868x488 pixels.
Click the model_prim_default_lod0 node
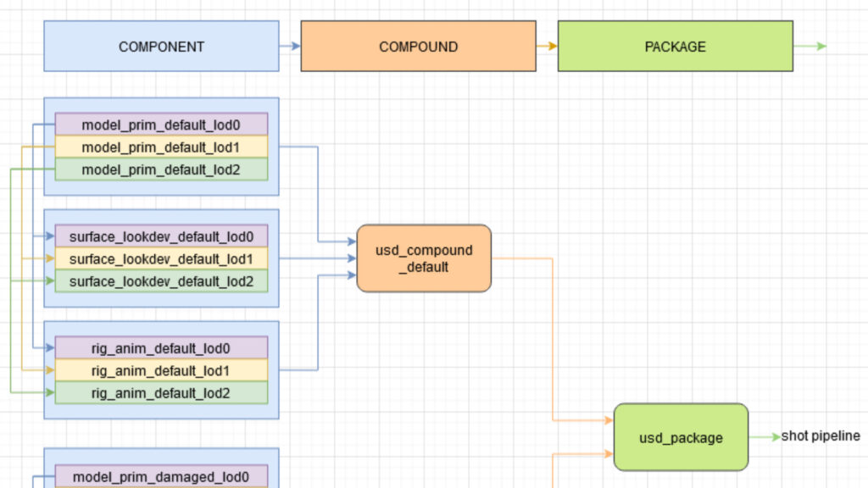tap(161, 125)
